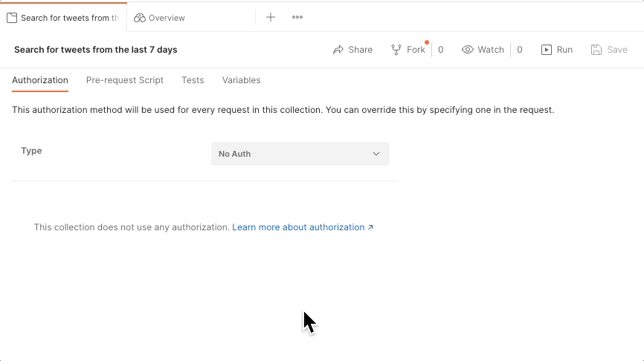Viewport: 644px width, 361px height.
Task: Open the Tests tab
Action: pos(193,80)
